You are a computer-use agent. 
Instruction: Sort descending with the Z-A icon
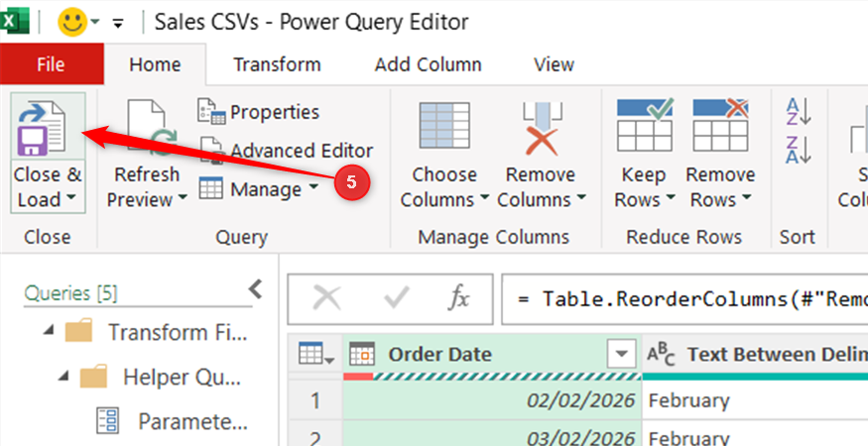click(x=799, y=150)
